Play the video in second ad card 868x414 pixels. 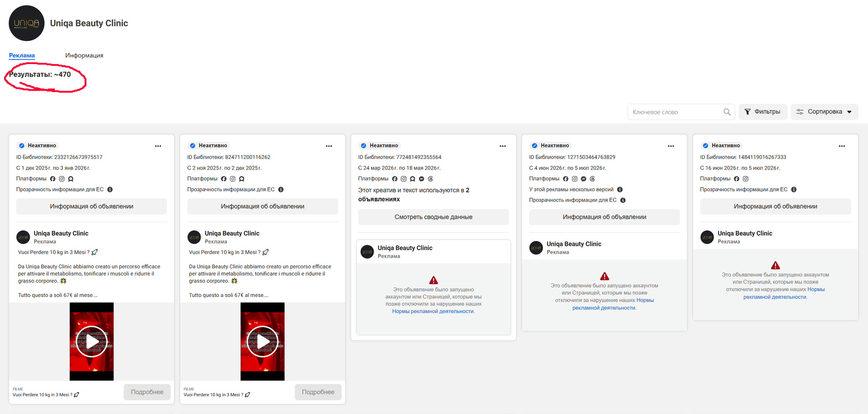tap(262, 341)
